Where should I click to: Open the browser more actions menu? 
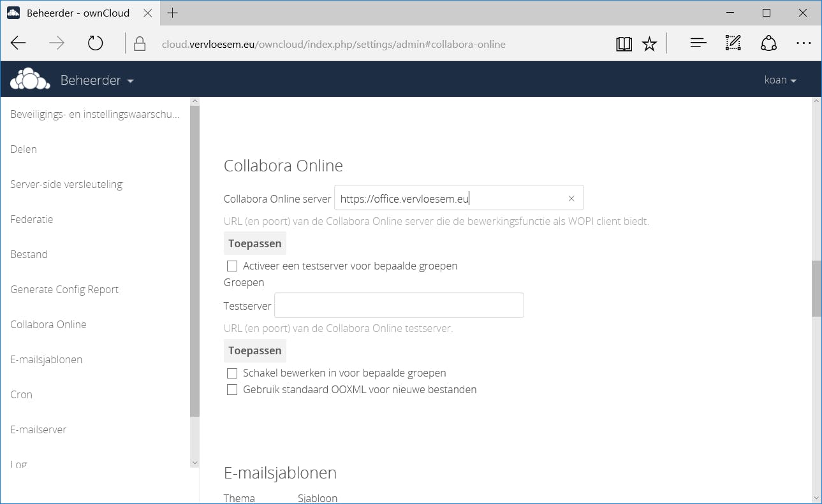tap(804, 43)
